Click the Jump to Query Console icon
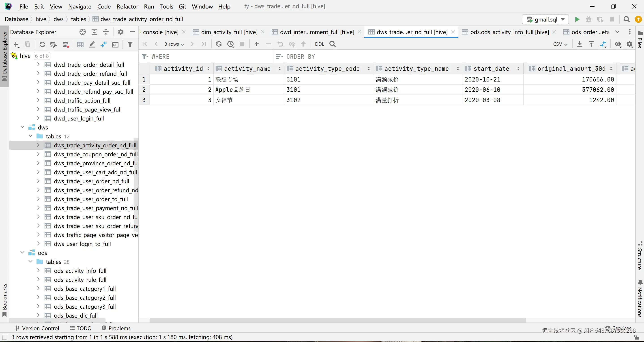 tap(115, 45)
